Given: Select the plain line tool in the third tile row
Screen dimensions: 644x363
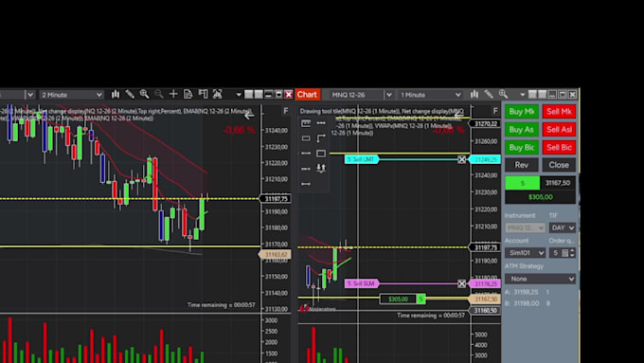Looking at the screenshot, I should pos(306,154).
